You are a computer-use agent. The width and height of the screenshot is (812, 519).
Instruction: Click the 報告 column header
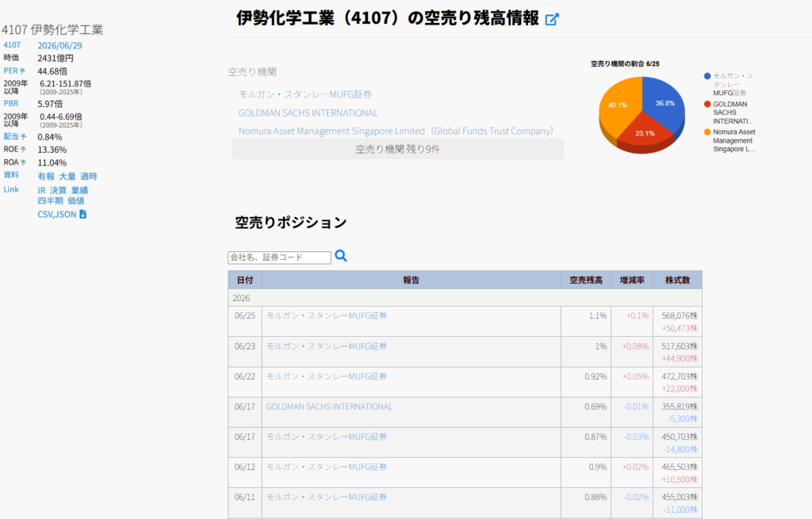coord(412,280)
